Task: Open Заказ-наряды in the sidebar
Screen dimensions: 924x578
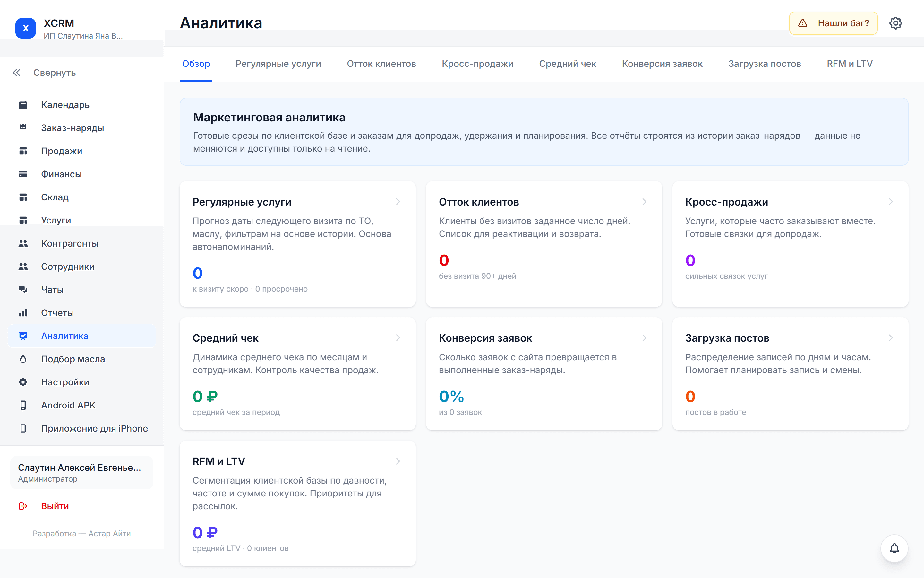Action: (82, 128)
